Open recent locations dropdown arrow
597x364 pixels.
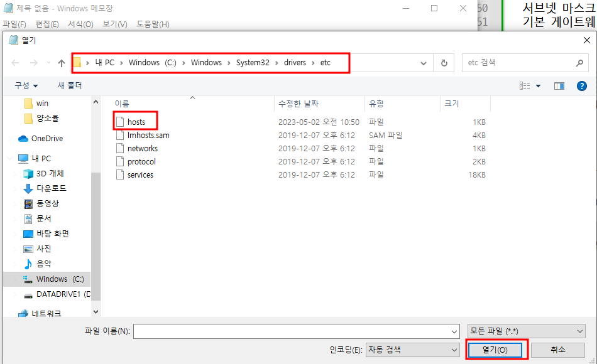point(48,62)
